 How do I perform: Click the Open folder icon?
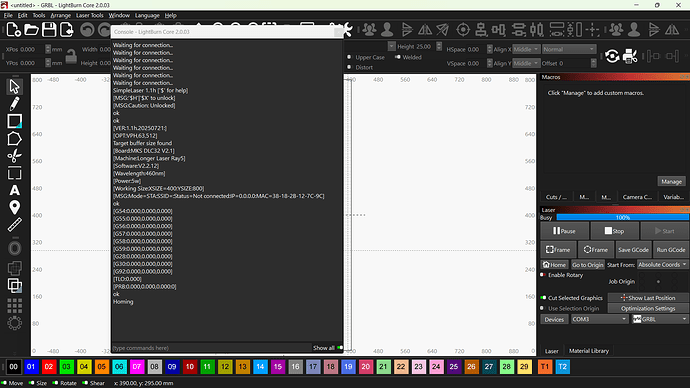pos(31,30)
